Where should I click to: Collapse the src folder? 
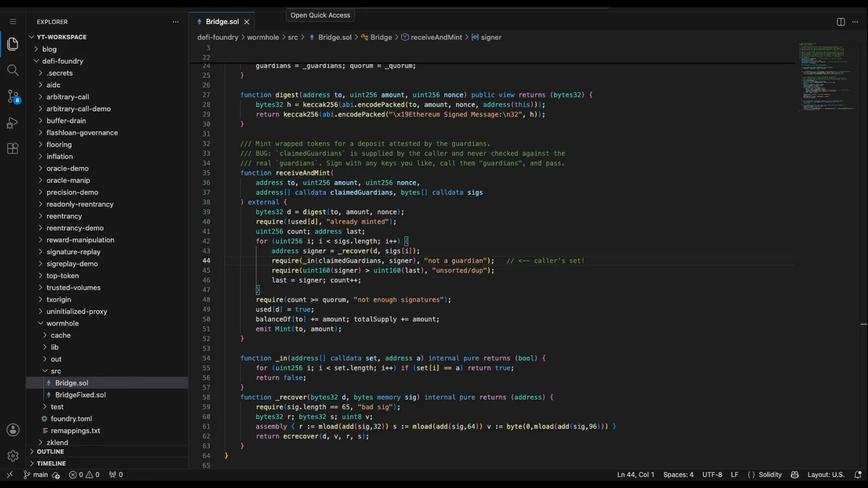pos(56,371)
